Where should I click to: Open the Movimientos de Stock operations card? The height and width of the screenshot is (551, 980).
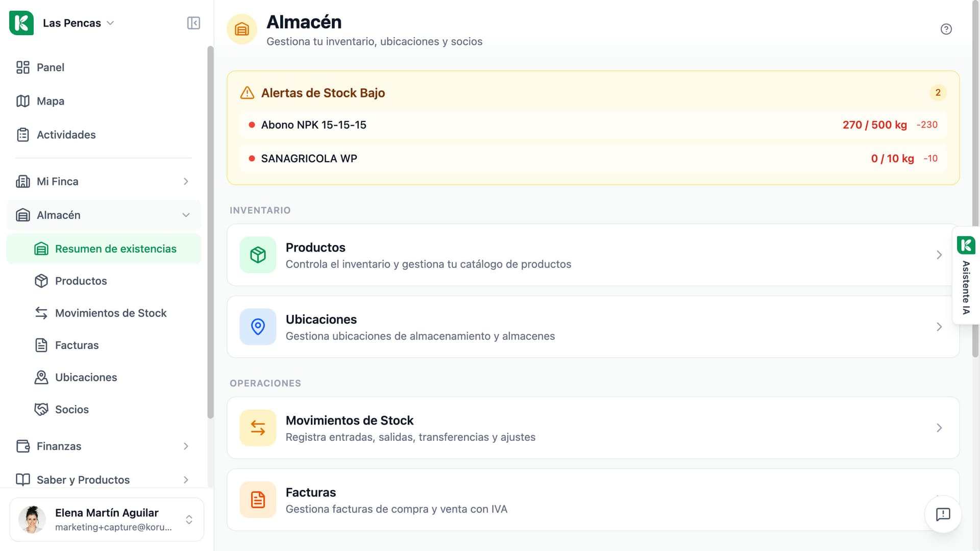pos(593,428)
